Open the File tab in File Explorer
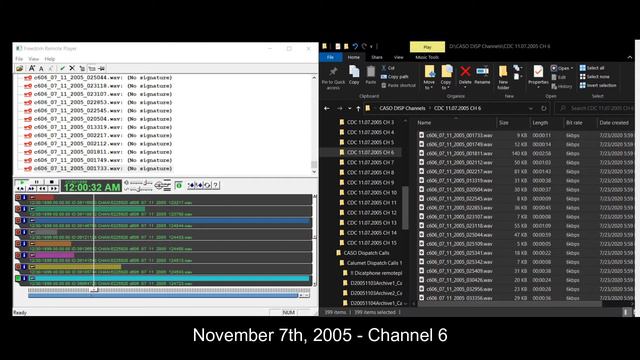 point(331,58)
